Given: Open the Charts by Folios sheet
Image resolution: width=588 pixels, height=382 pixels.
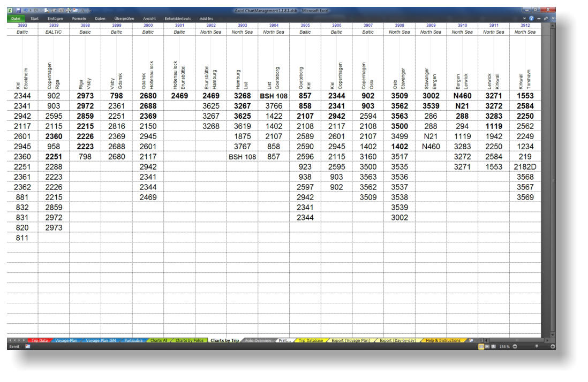Looking at the screenshot, I should tap(190, 340).
